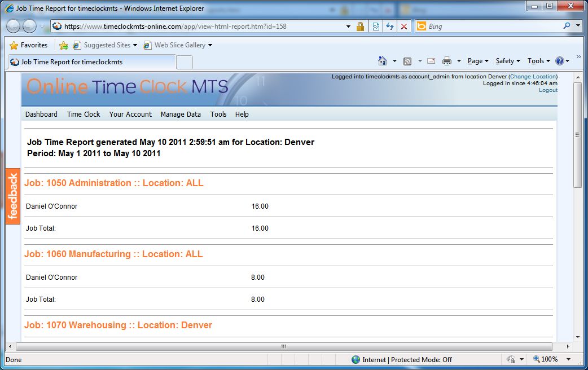Image resolution: width=588 pixels, height=370 pixels.
Task: Open the recent pages dropdown arrow
Action: (42, 27)
